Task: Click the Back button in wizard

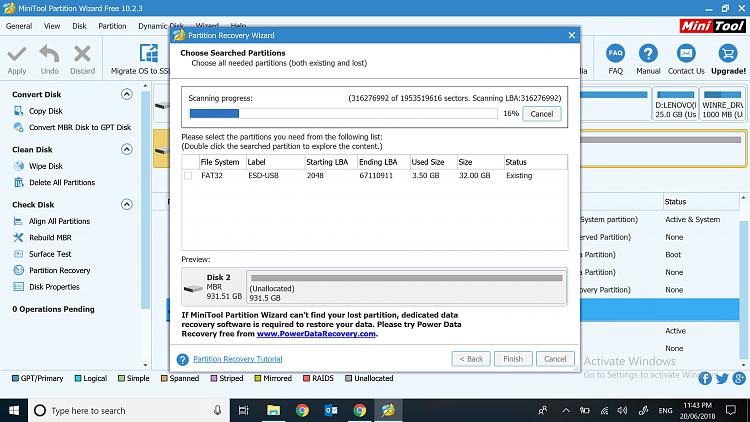Action: tap(471, 359)
